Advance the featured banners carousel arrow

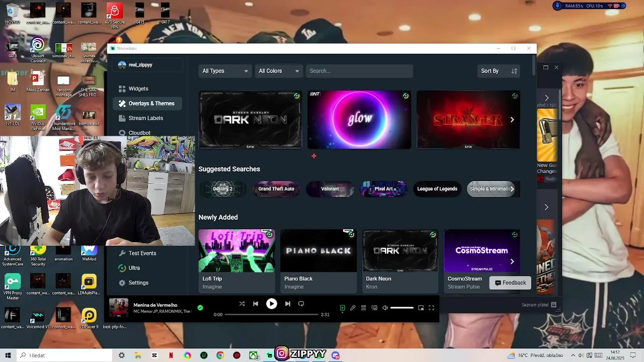[512, 120]
